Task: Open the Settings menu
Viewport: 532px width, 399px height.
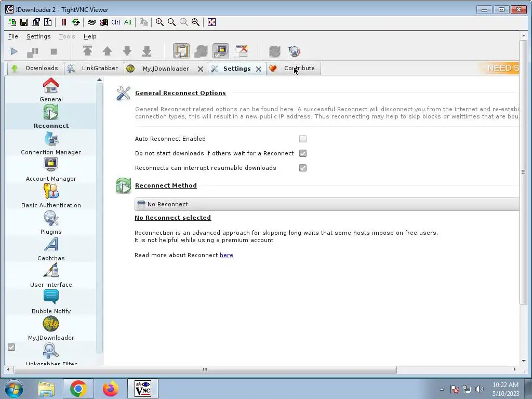Action: 38,36
